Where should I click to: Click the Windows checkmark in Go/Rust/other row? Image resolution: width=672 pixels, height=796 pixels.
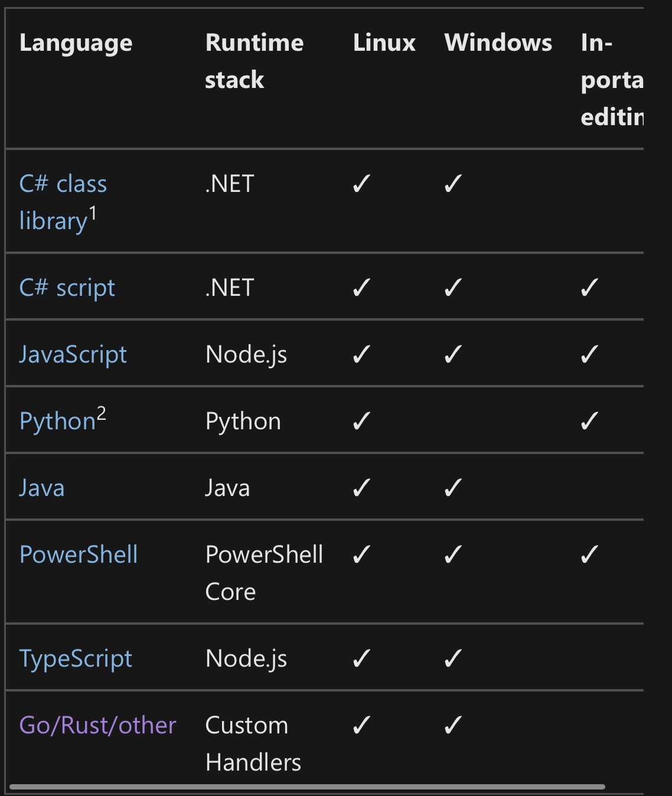click(x=452, y=726)
